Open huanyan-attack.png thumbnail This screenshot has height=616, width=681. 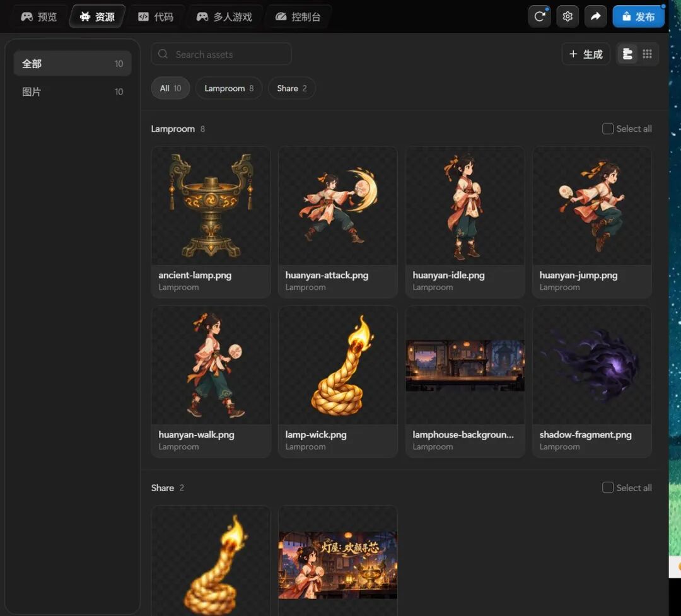point(338,206)
